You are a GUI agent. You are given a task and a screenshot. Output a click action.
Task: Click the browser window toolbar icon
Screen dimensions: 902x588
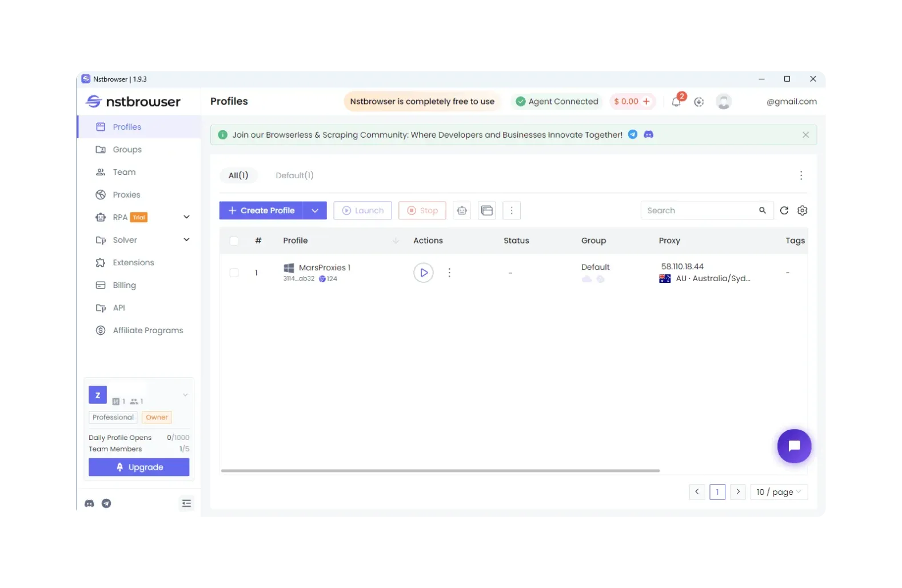[487, 210]
